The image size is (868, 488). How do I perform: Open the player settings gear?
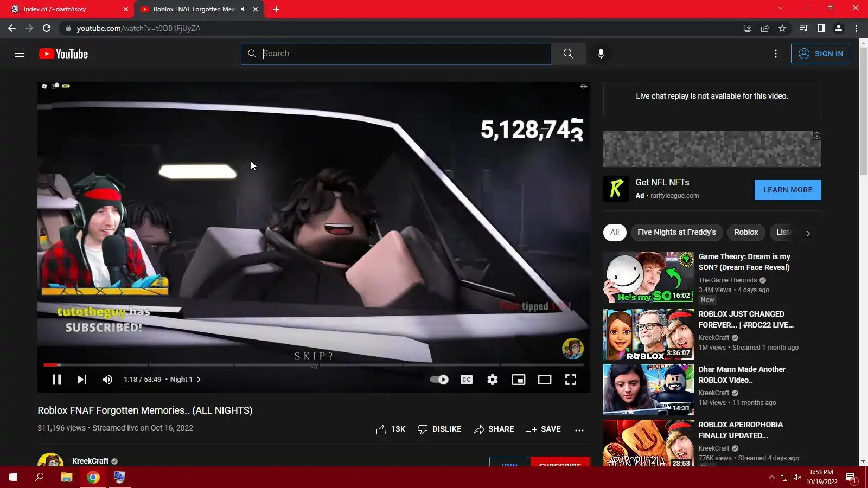492,380
